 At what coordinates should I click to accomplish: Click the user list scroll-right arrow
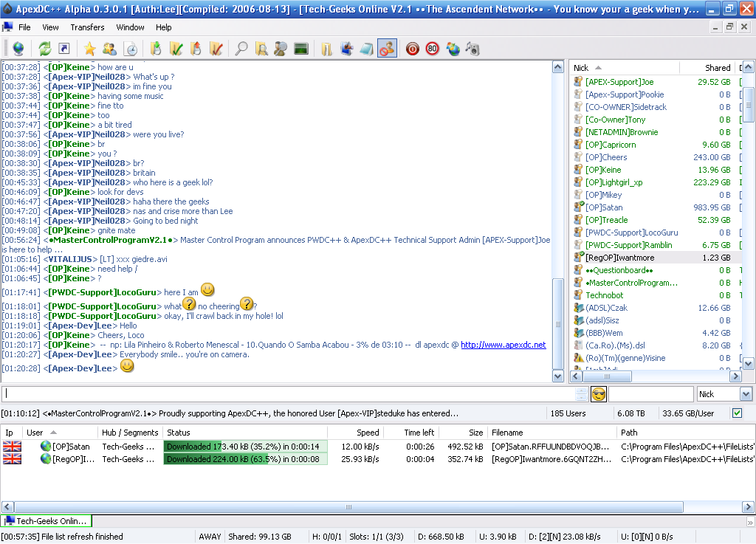pyautogui.click(x=735, y=376)
